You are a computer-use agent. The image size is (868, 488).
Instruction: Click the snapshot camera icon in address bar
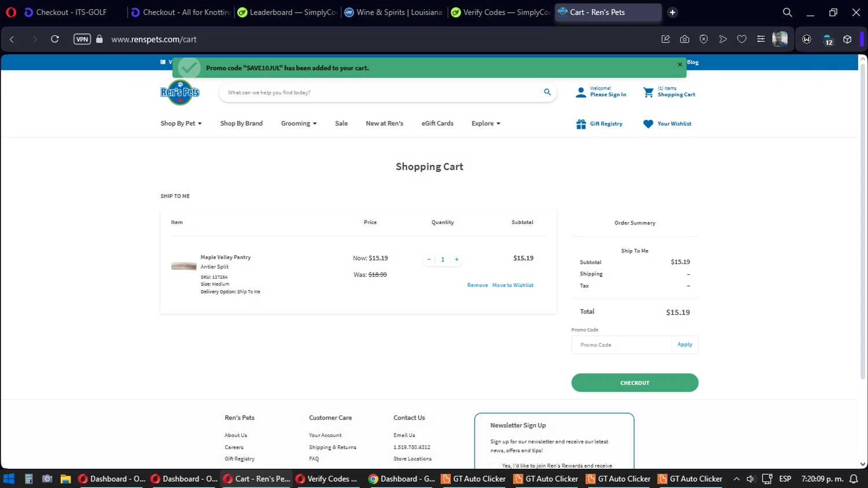coord(685,39)
